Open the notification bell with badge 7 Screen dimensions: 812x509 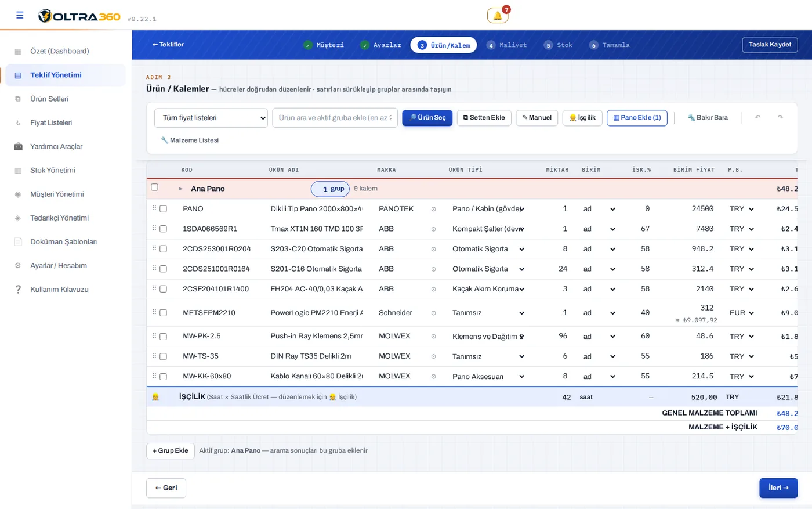(498, 16)
